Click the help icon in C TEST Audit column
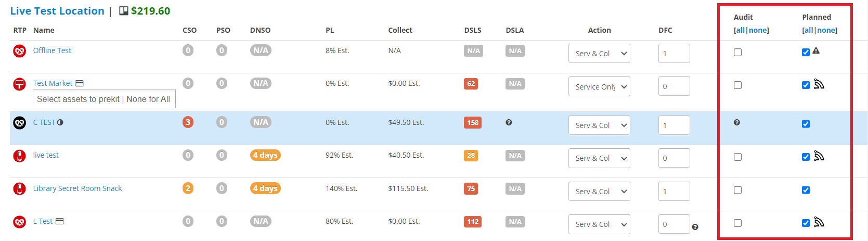Image resolution: width=868 pixels, height=241 pixels. [x=737, y=122]
